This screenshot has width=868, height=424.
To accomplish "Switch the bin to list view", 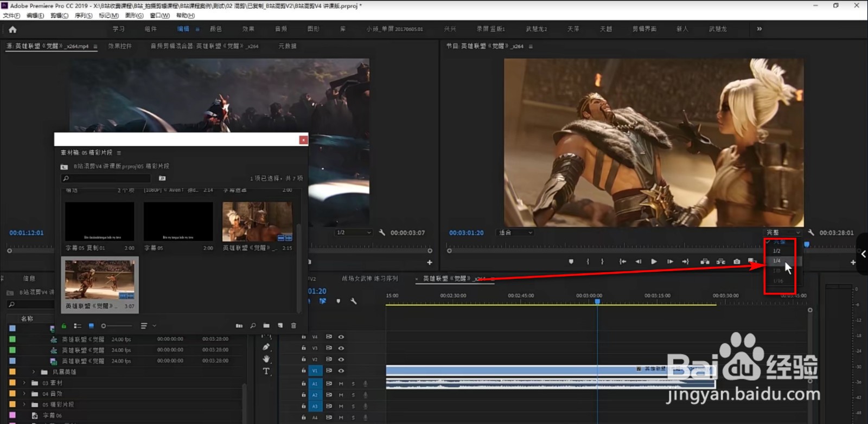I will coord(78,326).
